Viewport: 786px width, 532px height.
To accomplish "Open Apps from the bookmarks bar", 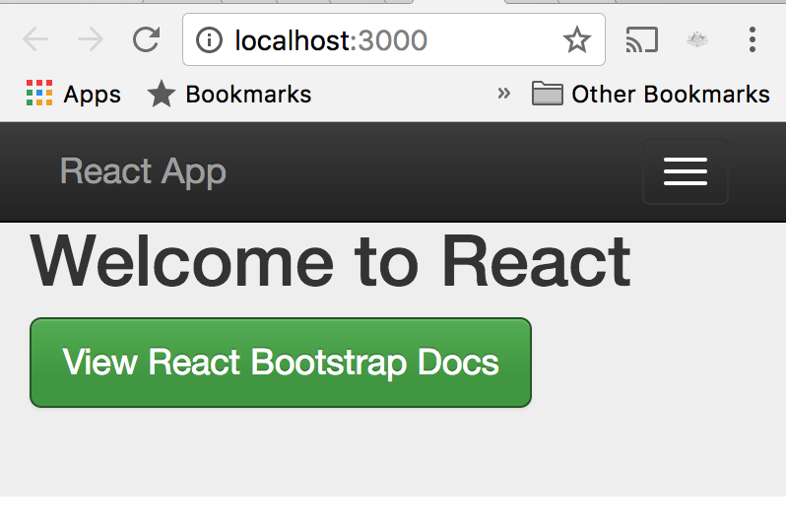I will coord(73,94).
